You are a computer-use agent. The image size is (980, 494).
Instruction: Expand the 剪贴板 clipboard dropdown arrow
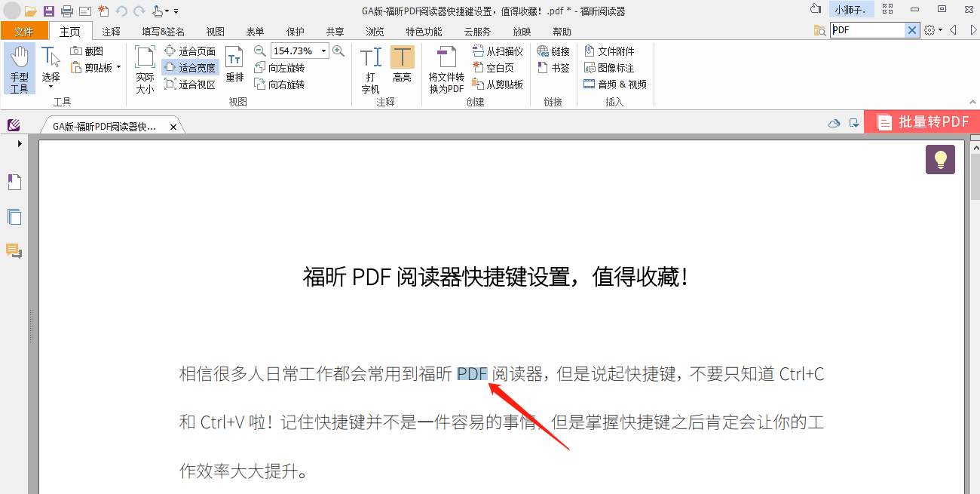coord(118,67)
